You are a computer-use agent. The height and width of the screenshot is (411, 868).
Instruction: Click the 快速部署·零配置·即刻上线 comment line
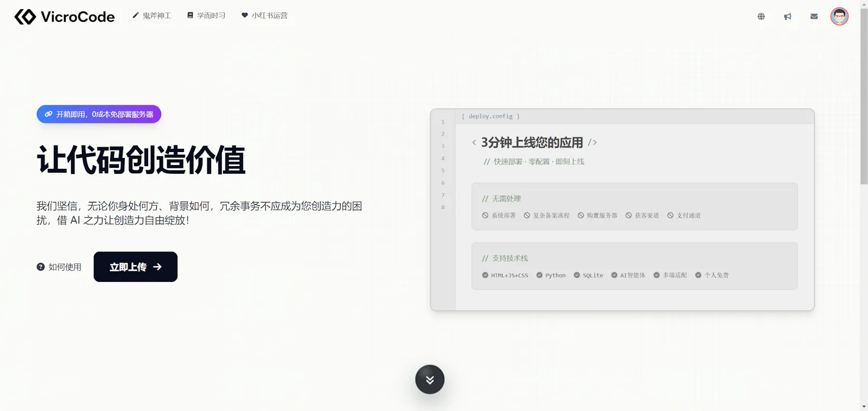click(x=534, y=161)
